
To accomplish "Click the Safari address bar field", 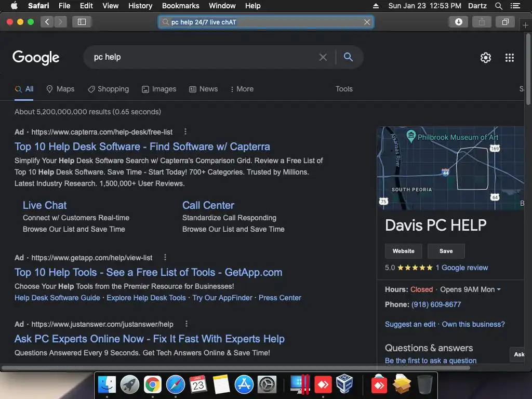I will pos(266,22).
